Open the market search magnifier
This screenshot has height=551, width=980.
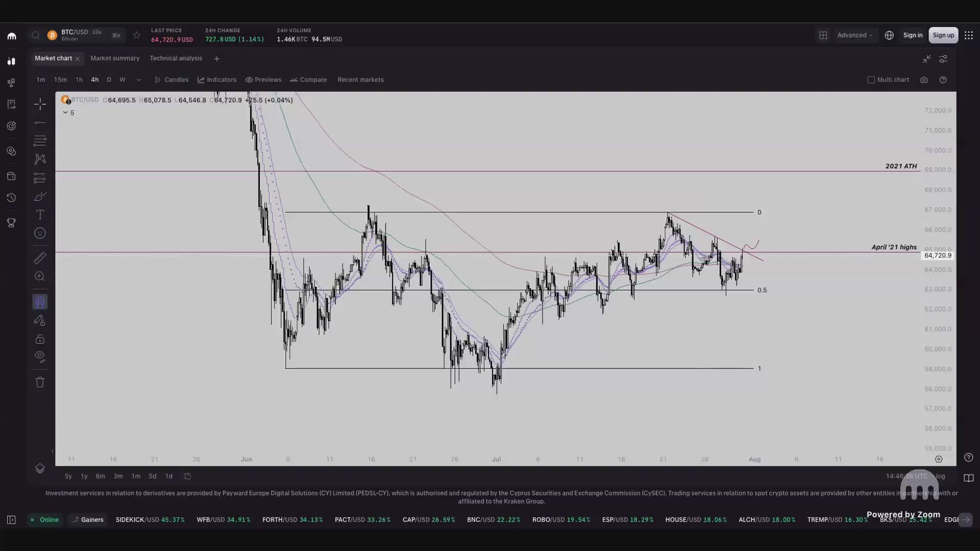tap(36, 35)
